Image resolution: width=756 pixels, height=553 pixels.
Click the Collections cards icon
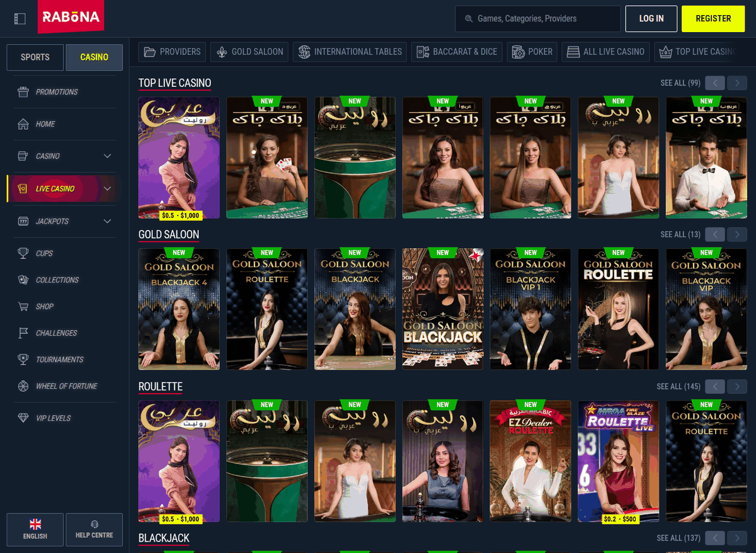(x=23, y=280)
